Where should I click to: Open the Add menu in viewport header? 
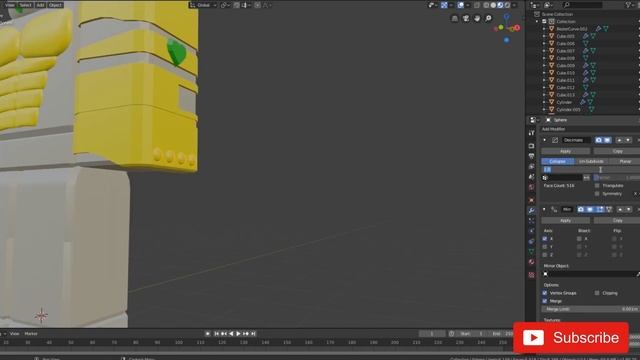[x=40, y=5]
